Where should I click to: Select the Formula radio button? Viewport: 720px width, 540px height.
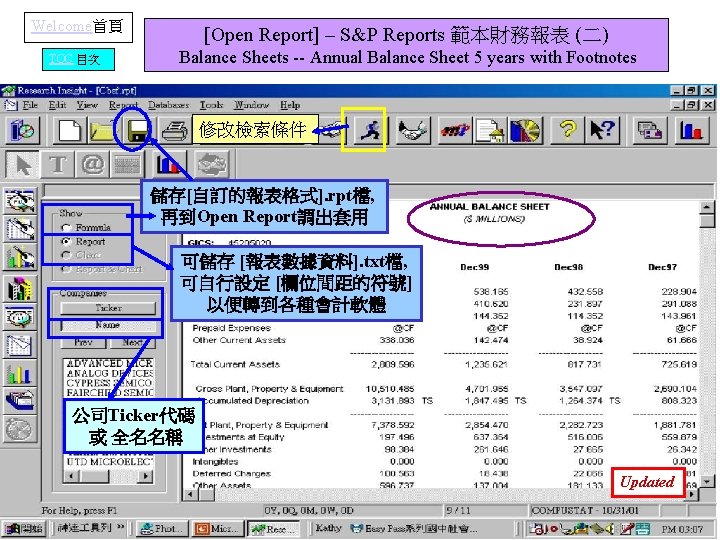coord(66,228)
